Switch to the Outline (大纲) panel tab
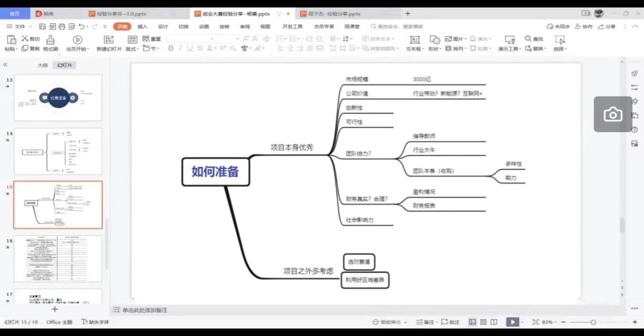644x336 pixels. [x=42, y=65]
